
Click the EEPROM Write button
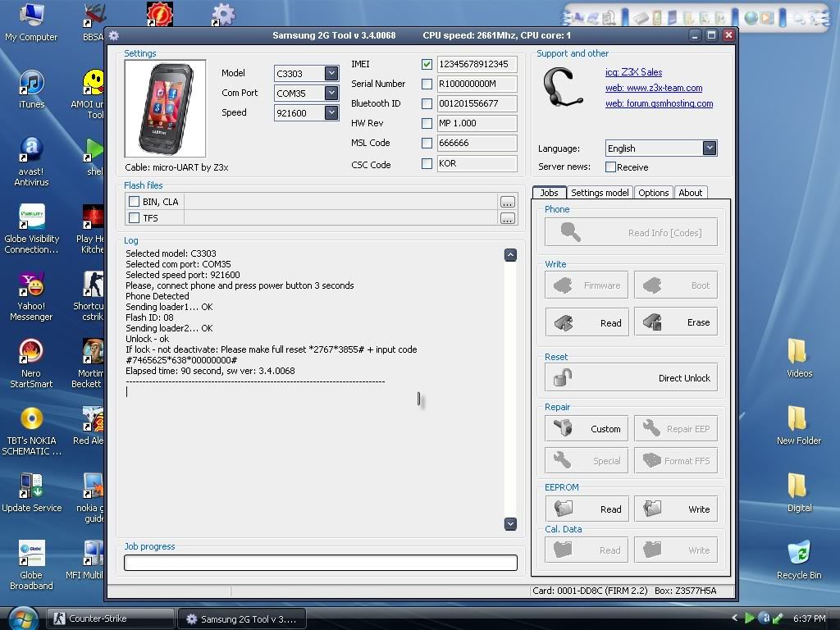pos(676,509)
